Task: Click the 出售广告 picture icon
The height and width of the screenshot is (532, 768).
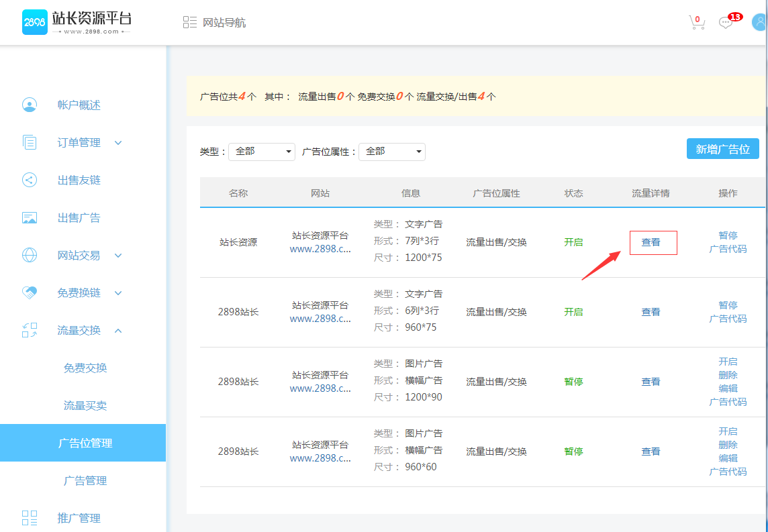Action: coord(30,218)
